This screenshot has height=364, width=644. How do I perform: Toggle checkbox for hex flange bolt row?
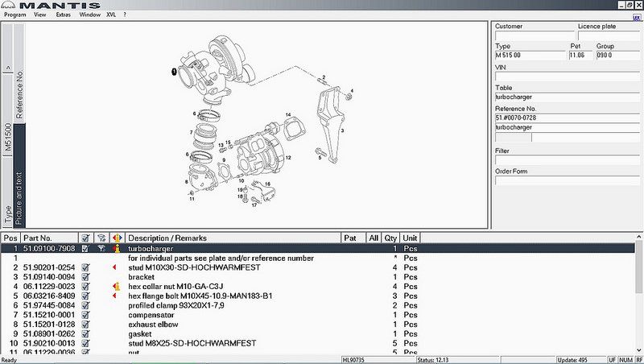(x=85, y=296)
